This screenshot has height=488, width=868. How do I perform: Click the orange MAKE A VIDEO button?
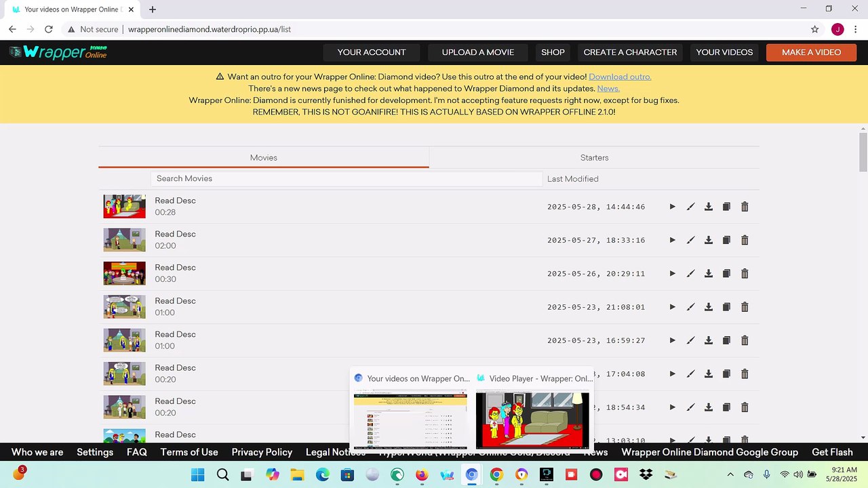point(811,52)
